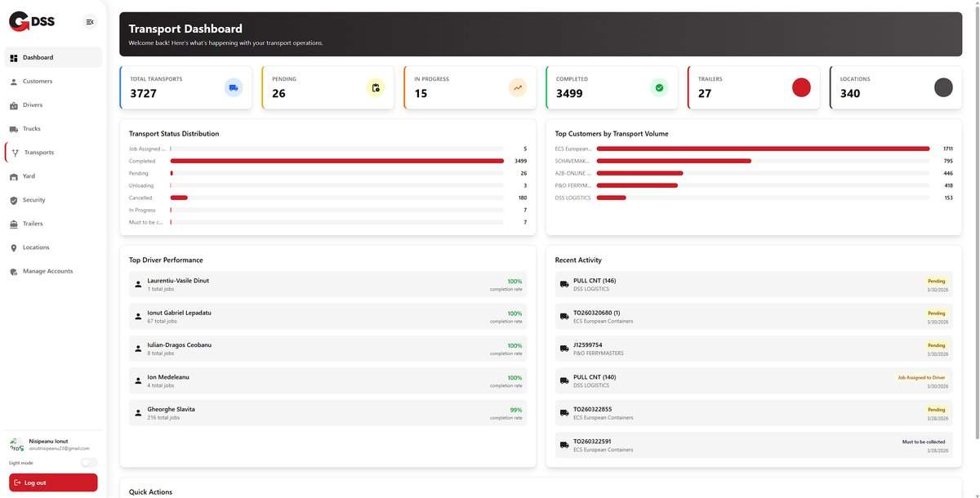Click the red Trailers circle icon

pyautogui.click(x=801, y=87)
